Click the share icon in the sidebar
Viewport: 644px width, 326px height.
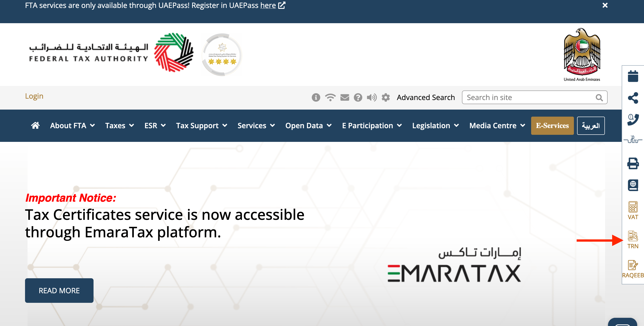click(632, 98)
